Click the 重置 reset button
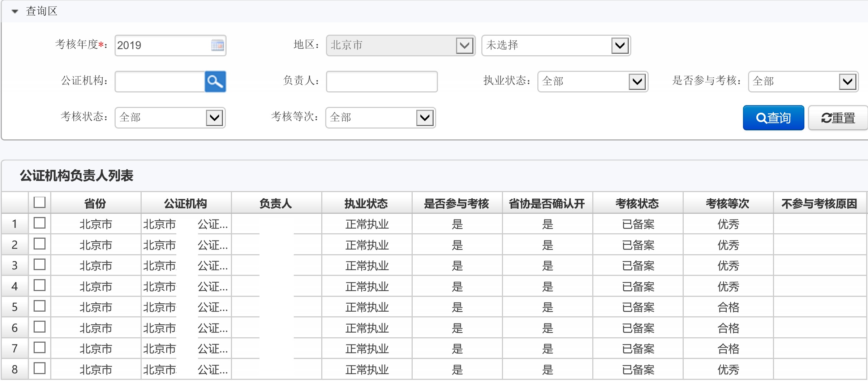This screenshot has height=390, width=868. tap(838, 118)
